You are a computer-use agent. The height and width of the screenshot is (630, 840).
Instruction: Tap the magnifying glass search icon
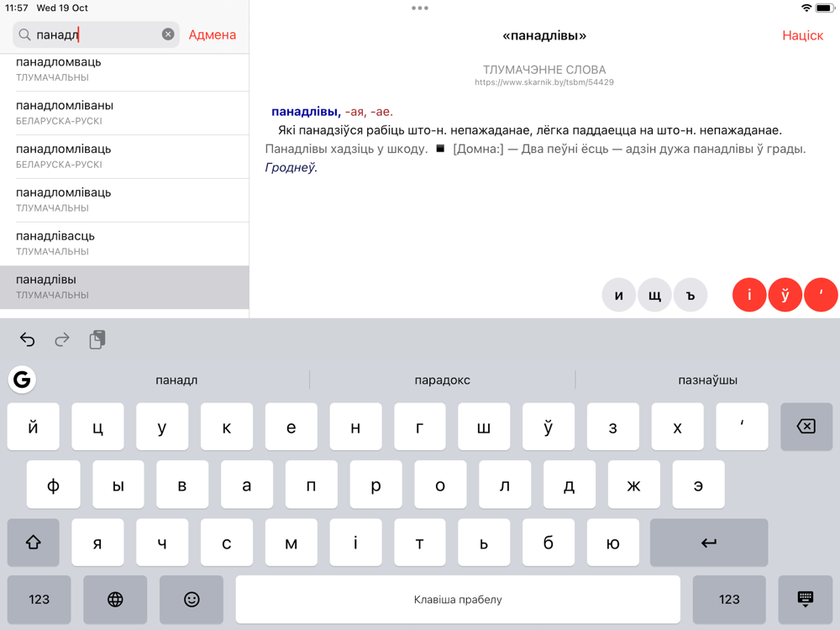(x=24, y=34)
